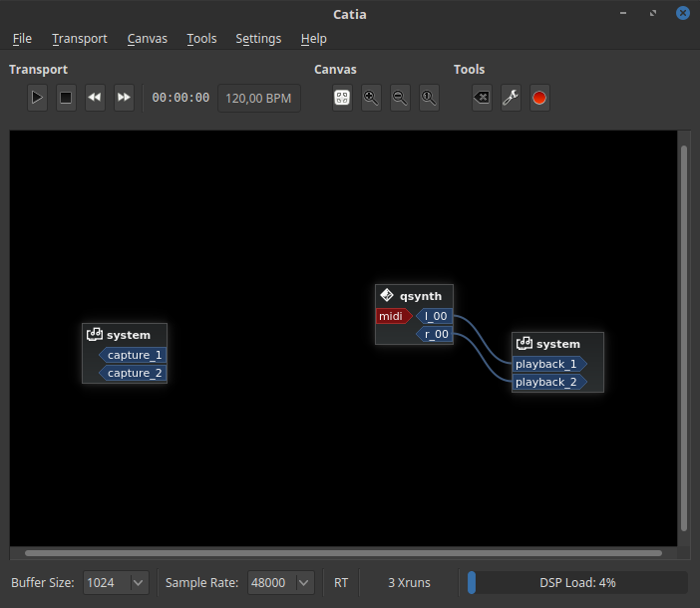Select the system capture_1 port

coord(134,355)
